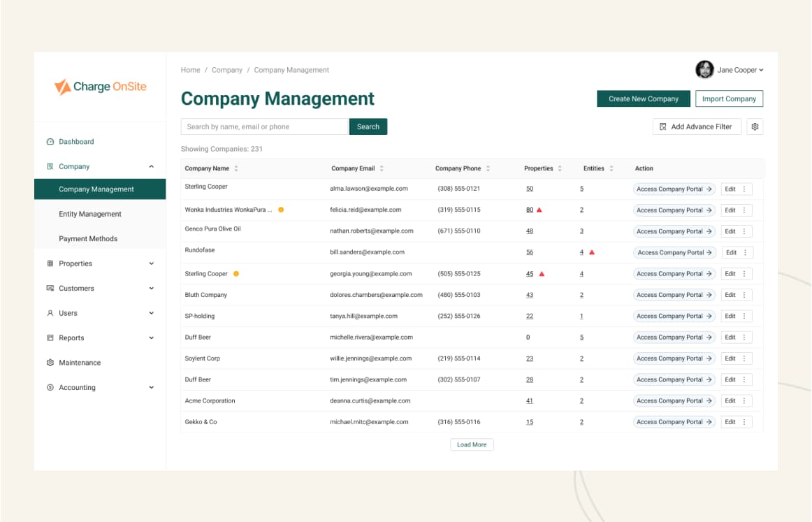Image resolution: width=812 pixels, height=522 pixels.
Task: Select Payment Methods in sidebar
Action: click(88, 239)
